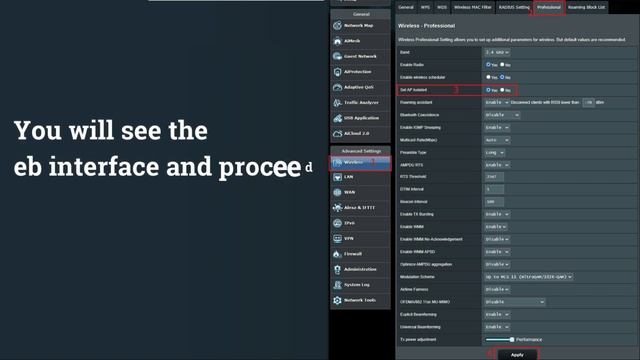640x360 pixels.
Task: Open Alexa & IFTTT in the sidebar
Action: click(x=360, y=208)
